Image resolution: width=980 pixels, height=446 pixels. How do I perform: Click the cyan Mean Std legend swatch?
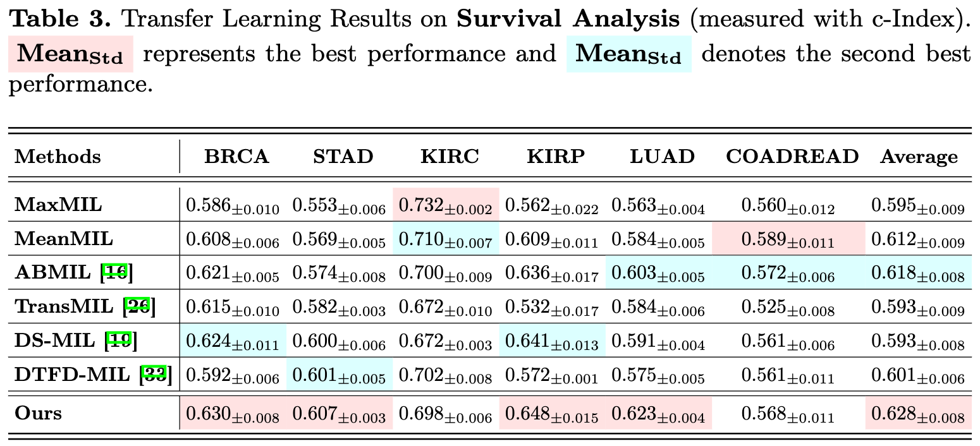click(x=628, y=54)
